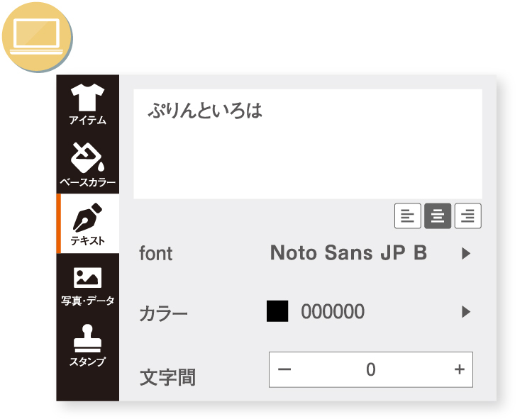Click the 文字間 value field showing 0
The image size is (532, 419).
point(371,369)
